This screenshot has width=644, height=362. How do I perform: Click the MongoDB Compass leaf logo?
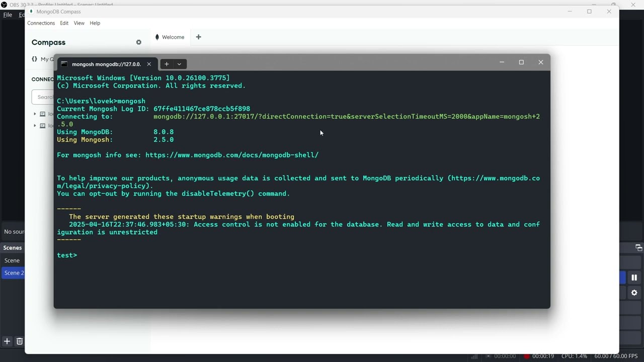click(x=31, y=12)
